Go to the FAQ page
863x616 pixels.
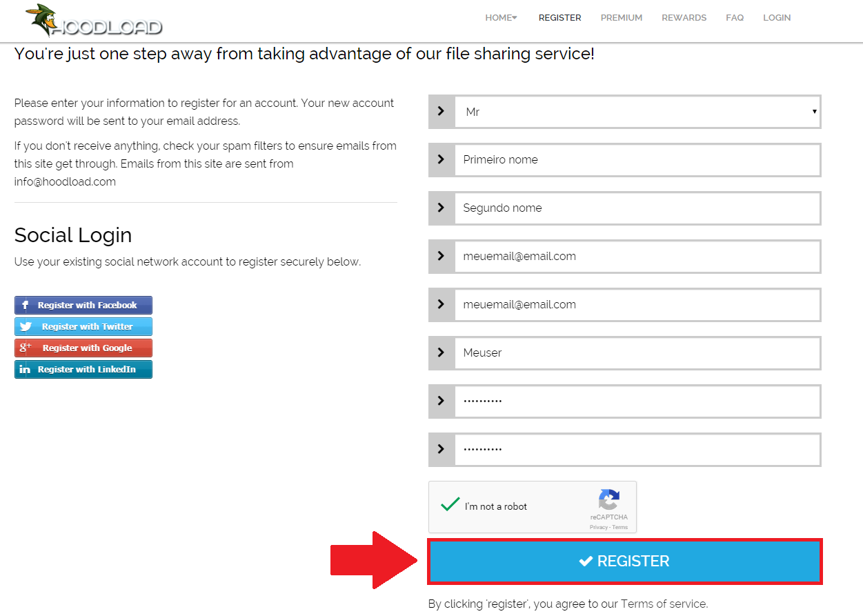[x=735, y=18]
